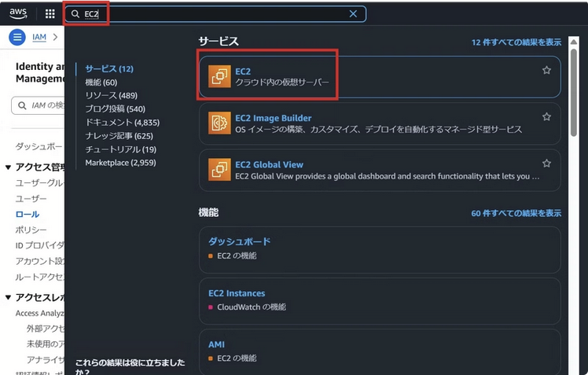Open 未使用のアクセス under Access Analyzer
The height and width of the screenshot is (375, 588).
coord(46,344)
